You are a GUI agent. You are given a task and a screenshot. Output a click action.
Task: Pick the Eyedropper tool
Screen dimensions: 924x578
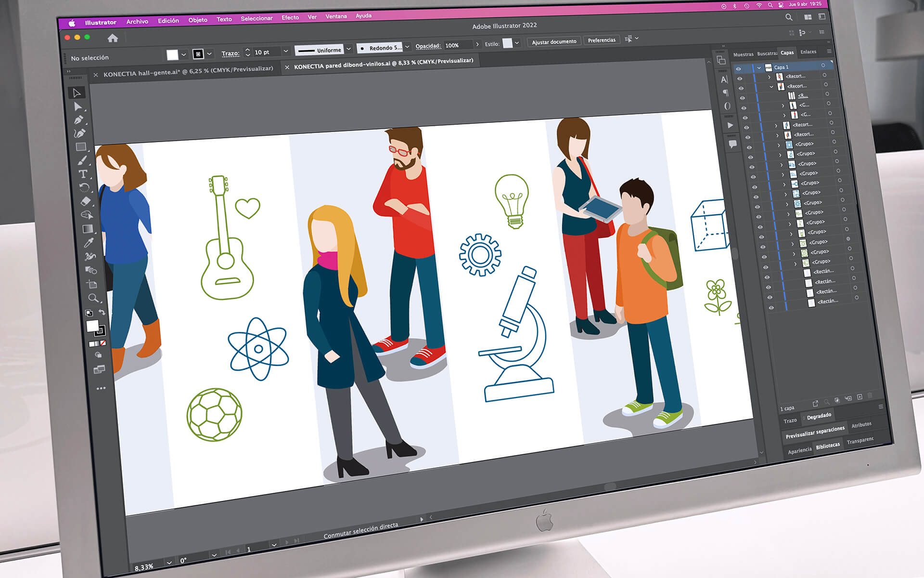point(89,243)
